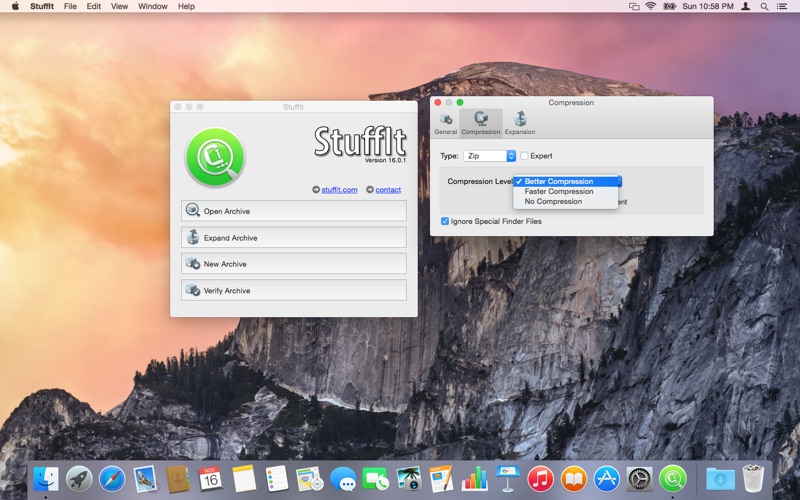Image resolution: width=800 pixels, height=500 pixels.
Task: Open the Edit menu
Action: pyautogui.click(x=94, y=6)
